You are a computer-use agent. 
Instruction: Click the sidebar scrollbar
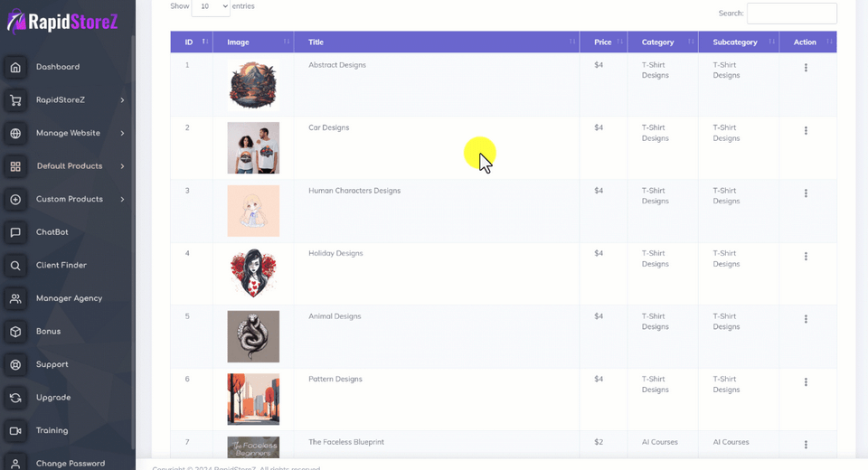point(133,243)
